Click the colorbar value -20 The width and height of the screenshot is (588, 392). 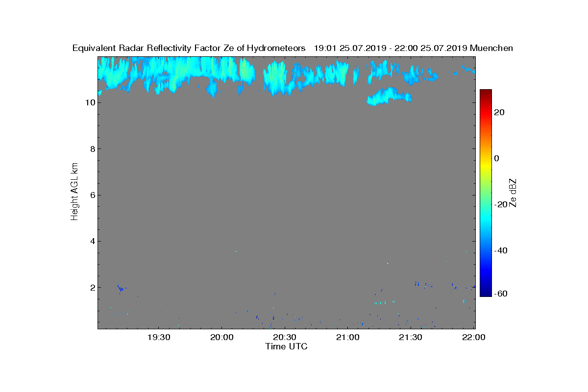pyautogui.click(x=500, y=204)
